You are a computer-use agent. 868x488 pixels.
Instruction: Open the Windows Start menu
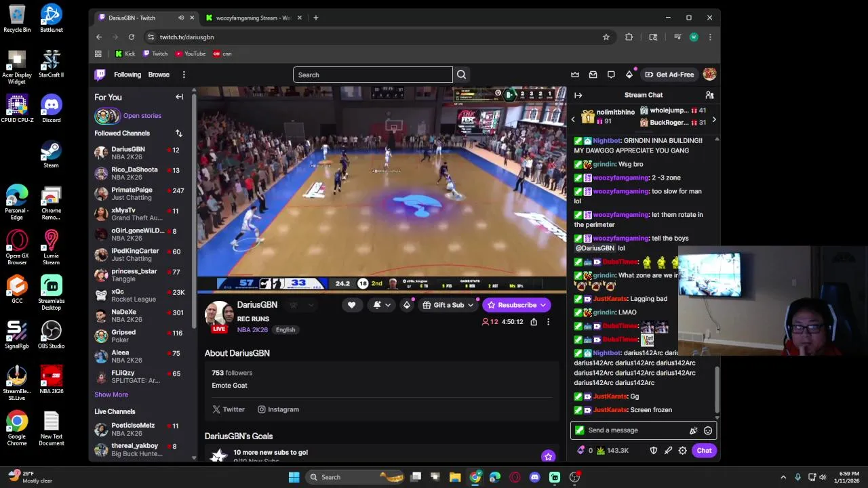tap(294, 477)
